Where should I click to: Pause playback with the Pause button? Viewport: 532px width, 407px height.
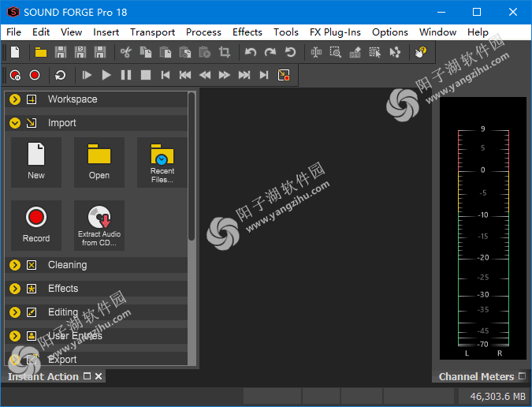click(x=126, y=75)
